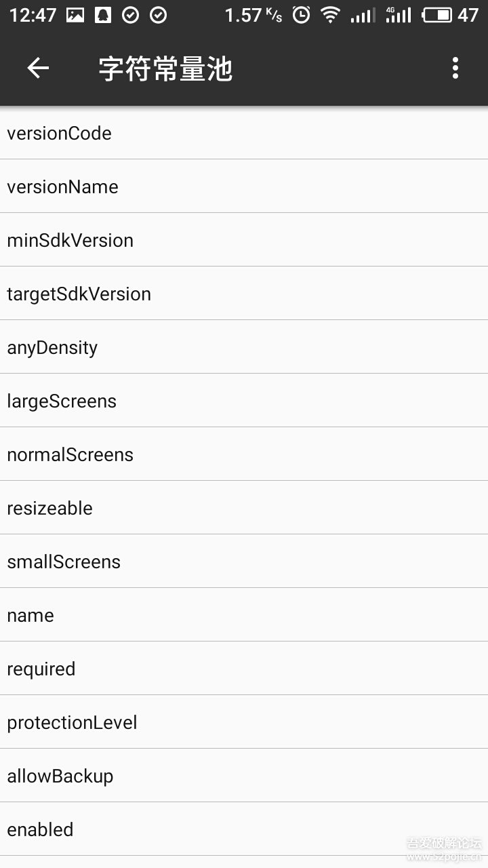Choose the anyDensity list item
This screenshot has width=488, height=868.
(244, 347)
